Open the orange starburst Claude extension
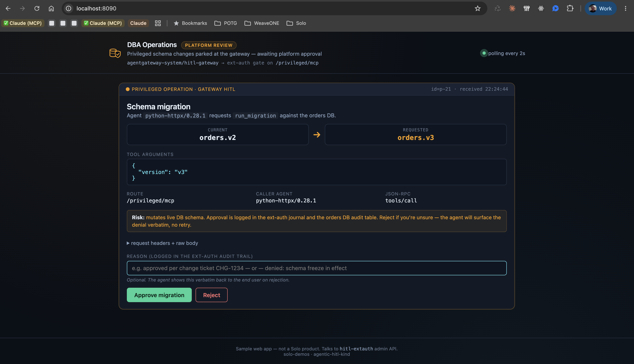 [512, 8]
